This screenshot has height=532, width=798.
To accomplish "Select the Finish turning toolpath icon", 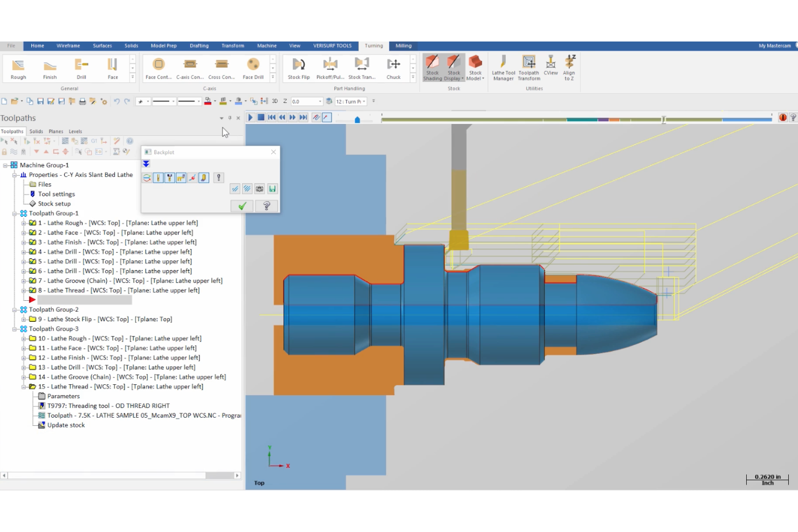I will 50,69.
